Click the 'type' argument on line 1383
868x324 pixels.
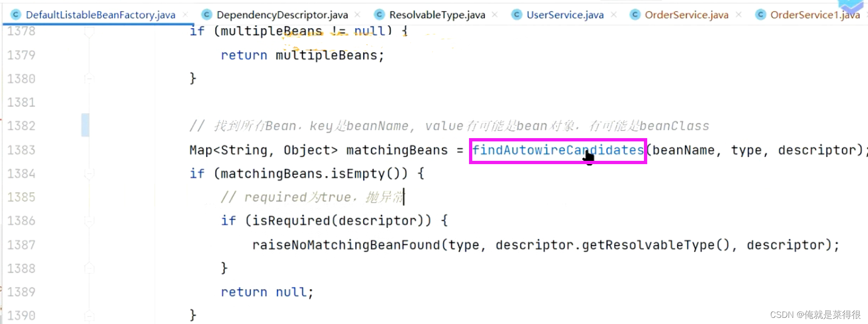coord(746,150)
